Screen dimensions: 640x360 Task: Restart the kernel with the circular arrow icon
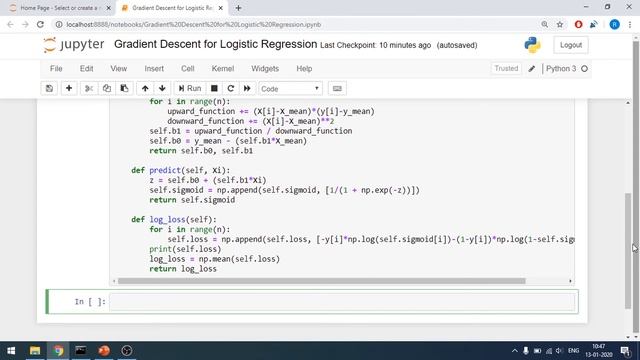click(231, 89)
